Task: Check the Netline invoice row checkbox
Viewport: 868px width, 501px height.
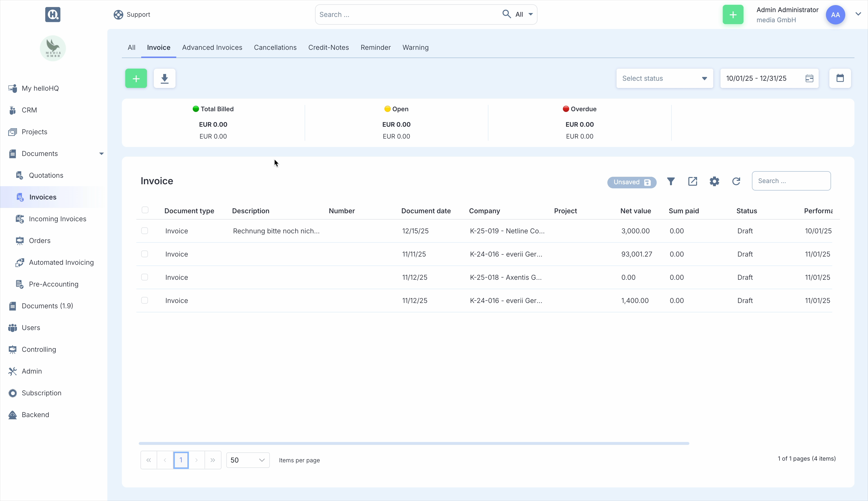Action: 145,230
